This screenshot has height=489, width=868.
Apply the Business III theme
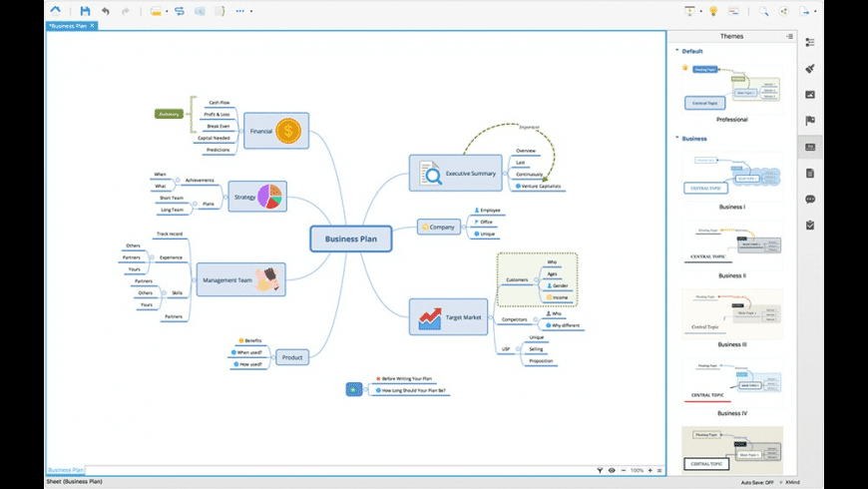pos(732,314)
